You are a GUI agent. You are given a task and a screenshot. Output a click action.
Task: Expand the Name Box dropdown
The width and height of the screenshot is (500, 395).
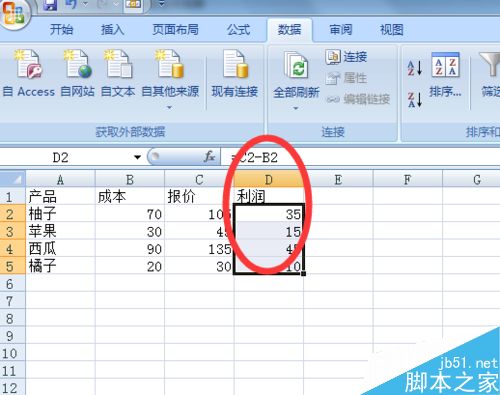pos(137,157)
